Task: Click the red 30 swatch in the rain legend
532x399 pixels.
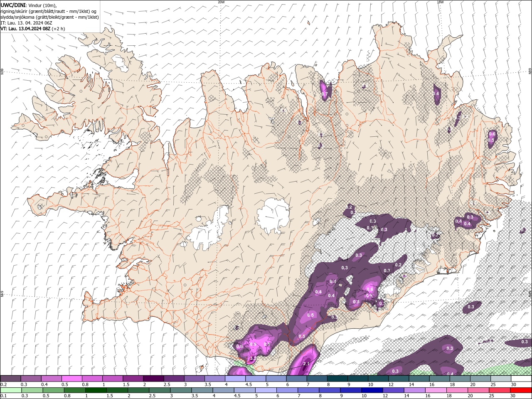Action: click(x=521, y=390)
